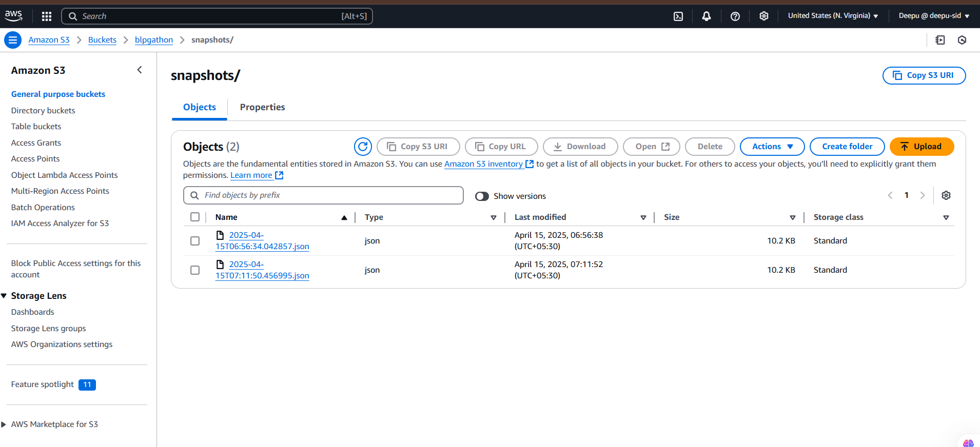The image size is (980, 447).
Task: Click the orange Upload button
Action: click(x=922, y=147)
